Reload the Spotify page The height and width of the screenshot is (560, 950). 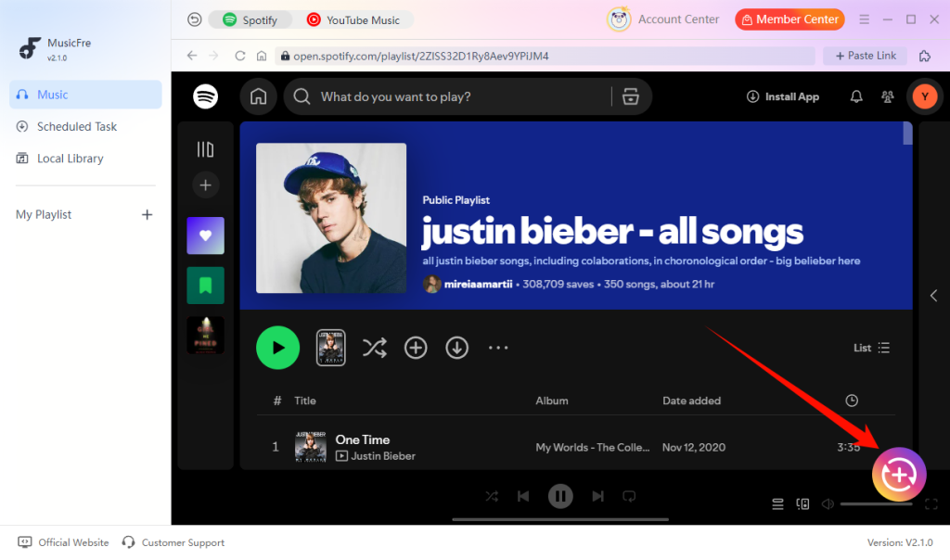(240, 56)
